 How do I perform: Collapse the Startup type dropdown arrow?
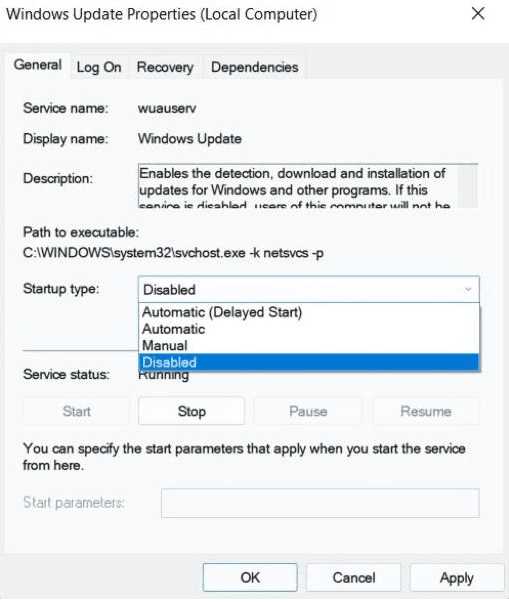[x=468, y=289]
